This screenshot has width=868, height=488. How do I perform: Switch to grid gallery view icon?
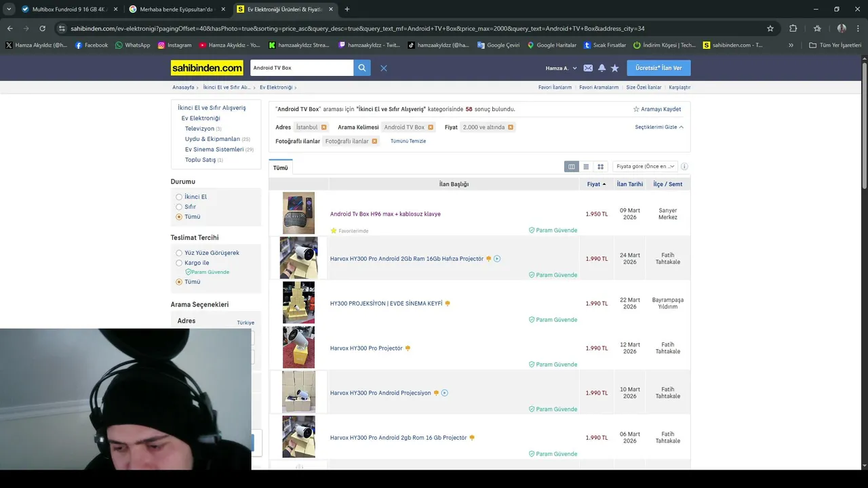pos(600,166)
